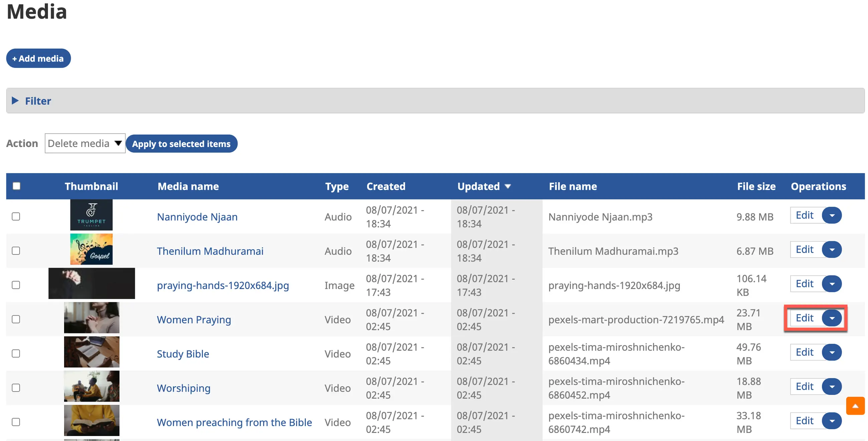The image size is (868, 441).
Task: Click the Add media button
Action: (38, 59)
